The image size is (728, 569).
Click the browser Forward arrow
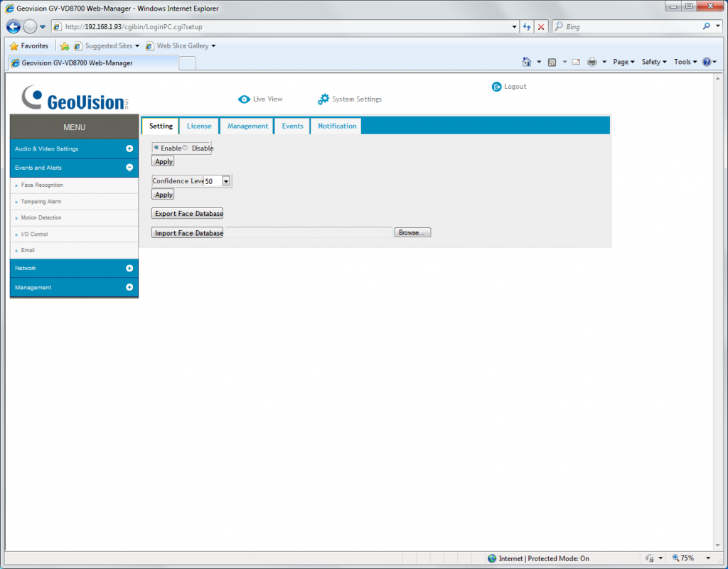(30, 26)
